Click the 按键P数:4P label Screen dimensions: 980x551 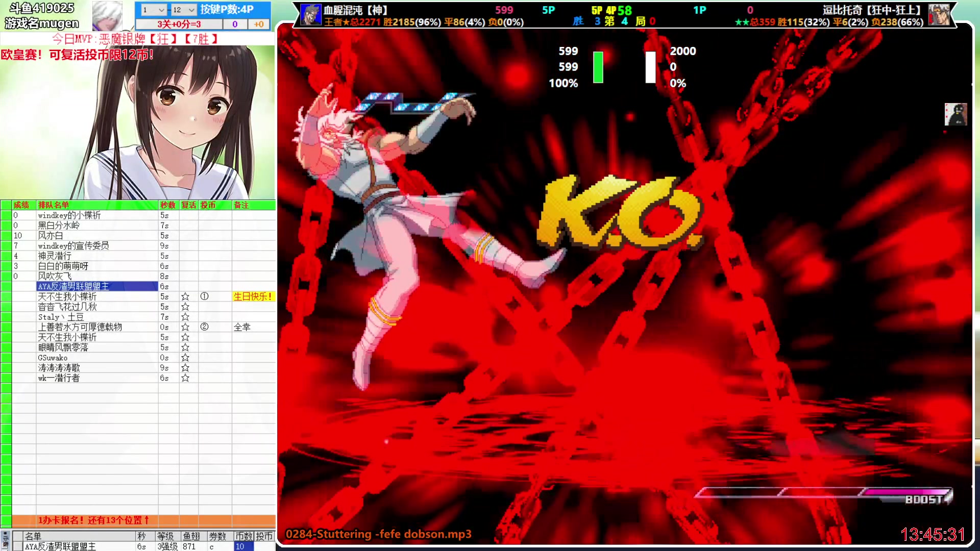(x=227, y=9)
